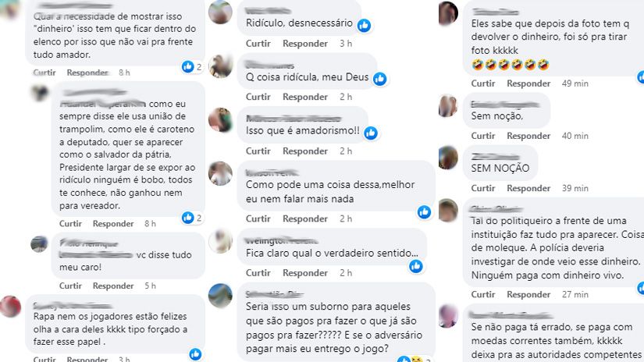This screenshot has width=644, height=362.
Task: Reply to the "SEM NOÇÃO" comment
Action: point(528,188)
